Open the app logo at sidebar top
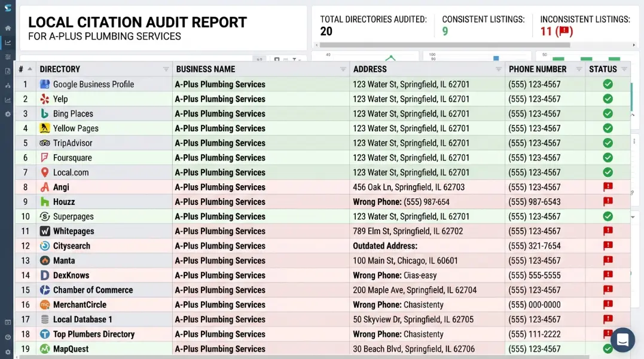 coord(8,8)
